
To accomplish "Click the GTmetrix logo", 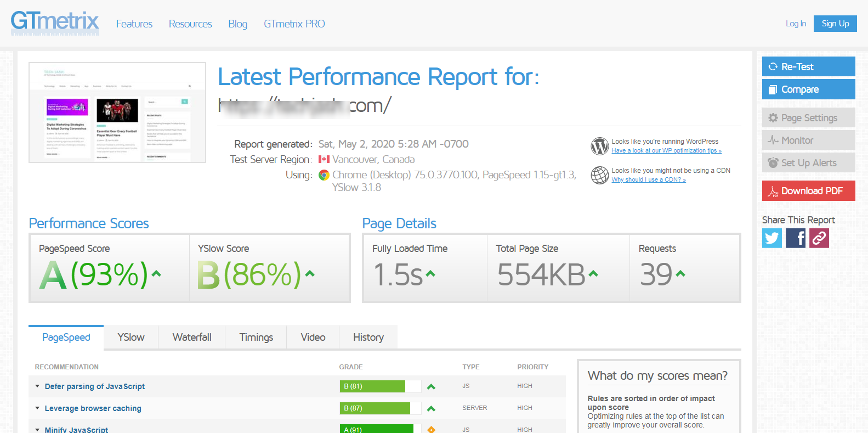I will 55,23.
